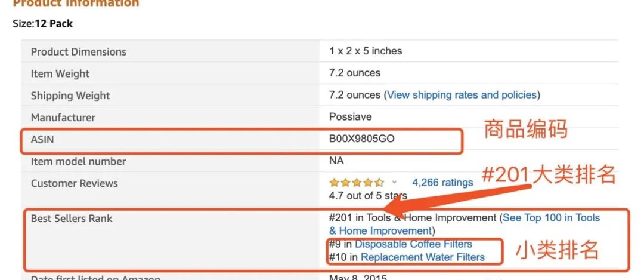Image resolution: width=644 pixels, height=280 pixels.
Task: Select the Customer Reviews row label
Action: tap(74, 183)
